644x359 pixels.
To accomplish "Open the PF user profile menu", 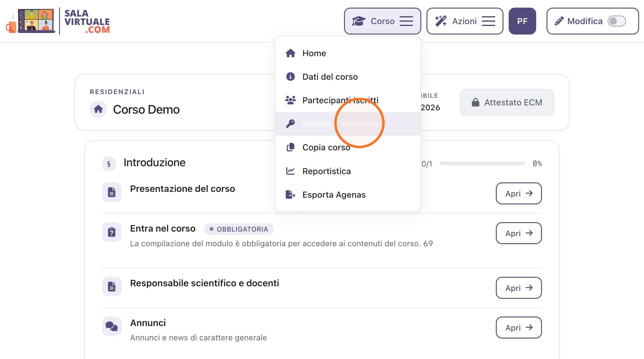I will click(522, 21).
